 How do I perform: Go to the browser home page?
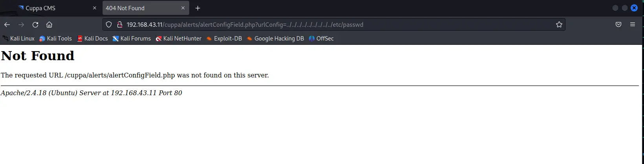[49, 24]
